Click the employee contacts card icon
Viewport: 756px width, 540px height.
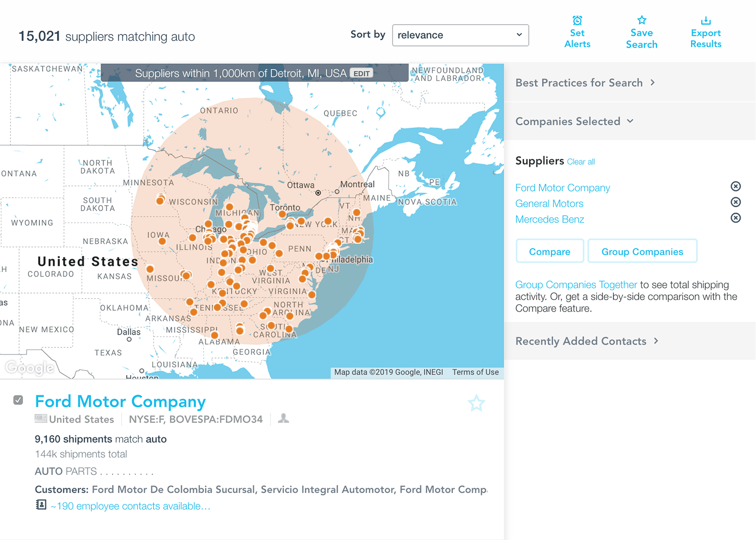point(41,505)
